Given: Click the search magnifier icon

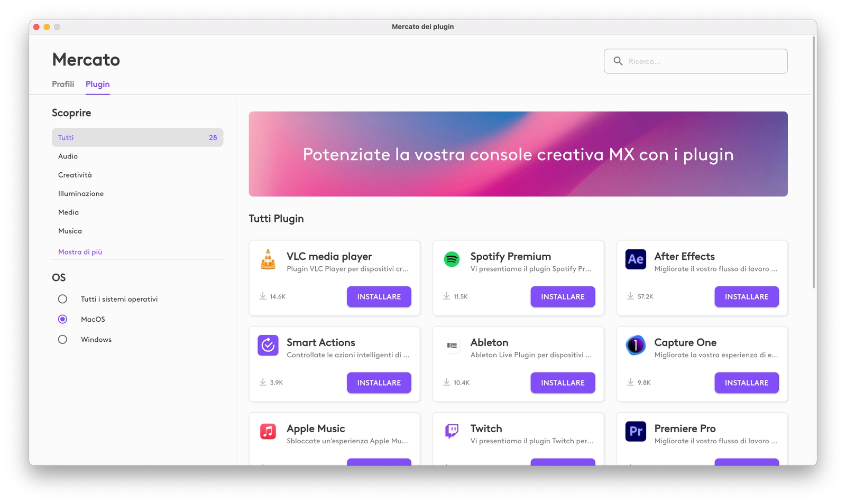Looking at the screenshot, I should [618, 61].
